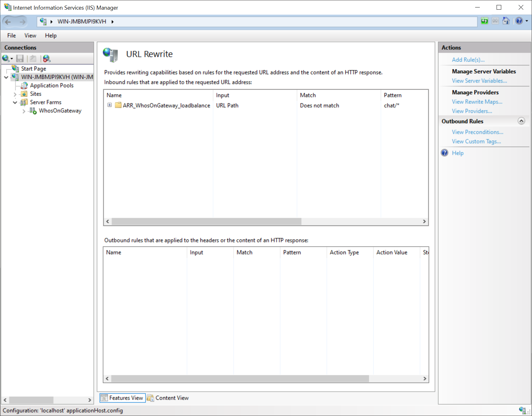Click the chat/* pattern cell
The height and width of the screenshot is (416, 532).
tap(392, 105)
